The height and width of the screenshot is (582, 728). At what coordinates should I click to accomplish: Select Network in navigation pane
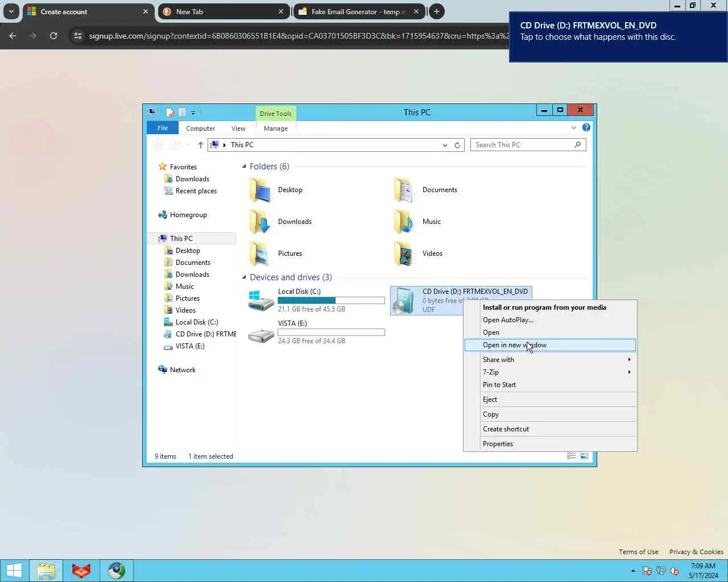[x=183, y=370]
